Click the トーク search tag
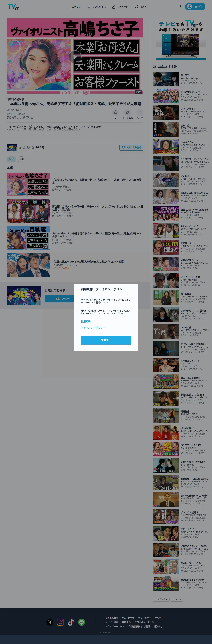The height and width of the screenshot is (644, 212). pos(177,599)
